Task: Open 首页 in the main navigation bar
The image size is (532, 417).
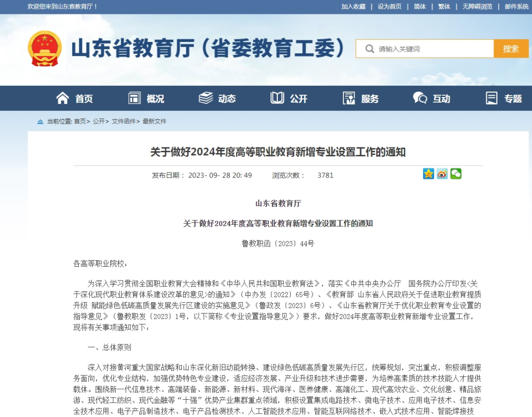Action: [74, 99]
